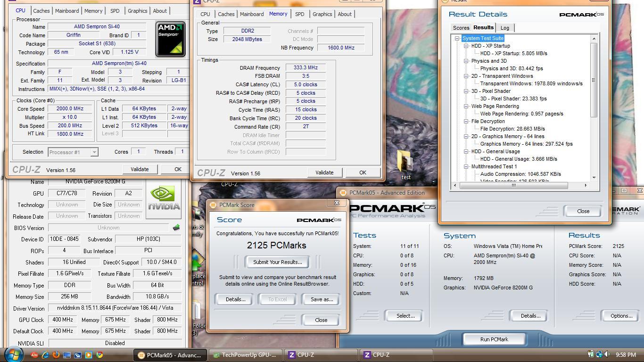Click OK in the Memory CPU-Z window
Image resolution: width=644 pixels, height=362 pixels.
point(363,173)
